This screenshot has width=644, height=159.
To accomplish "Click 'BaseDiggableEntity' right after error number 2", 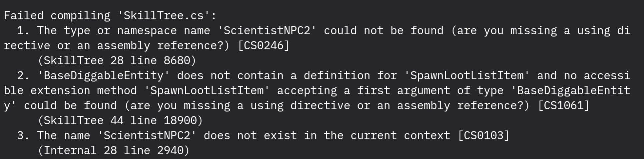I will tap(100, 76).
